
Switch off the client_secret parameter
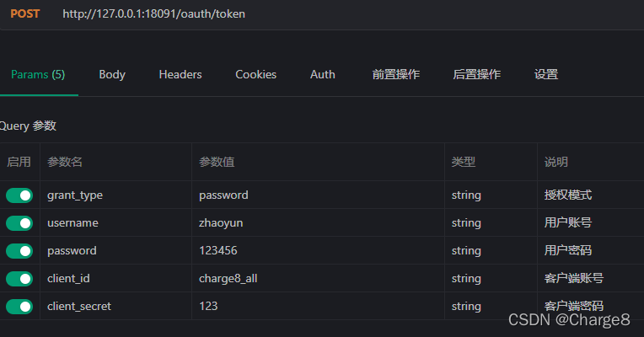[19, 307]
